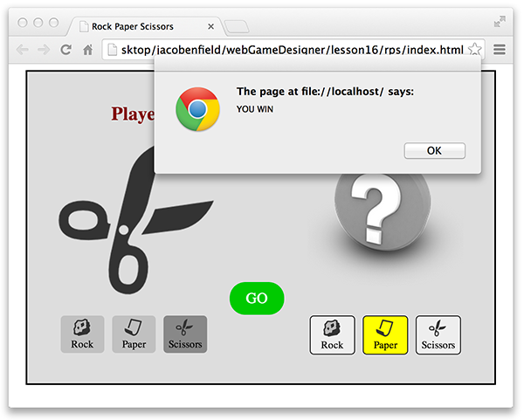Click the red "Playe" heading text

click(133, 114)
